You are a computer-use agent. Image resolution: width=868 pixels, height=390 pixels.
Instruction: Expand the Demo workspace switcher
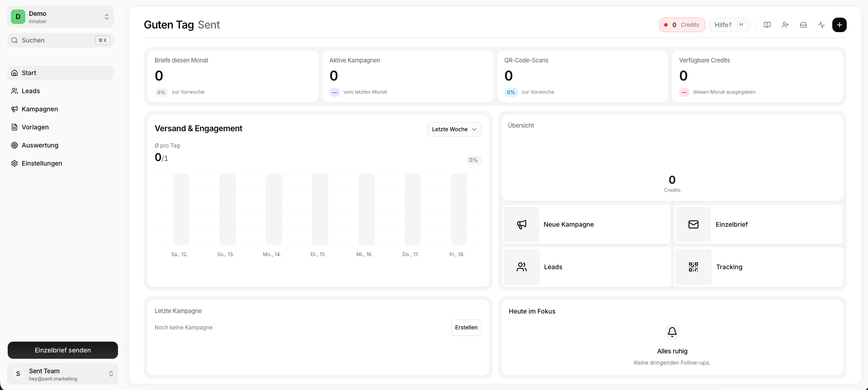[61, 17]
